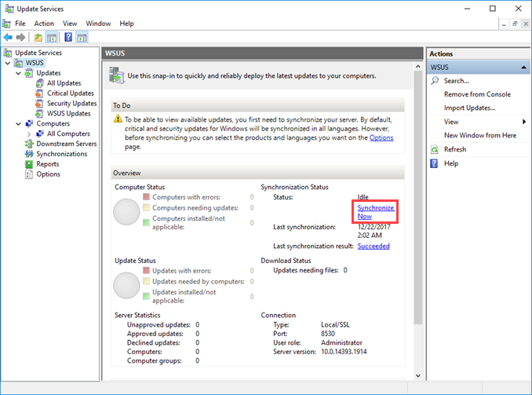Open Options in the tree
The width and height of the screenshot is (532, 395).
point(48,174)
